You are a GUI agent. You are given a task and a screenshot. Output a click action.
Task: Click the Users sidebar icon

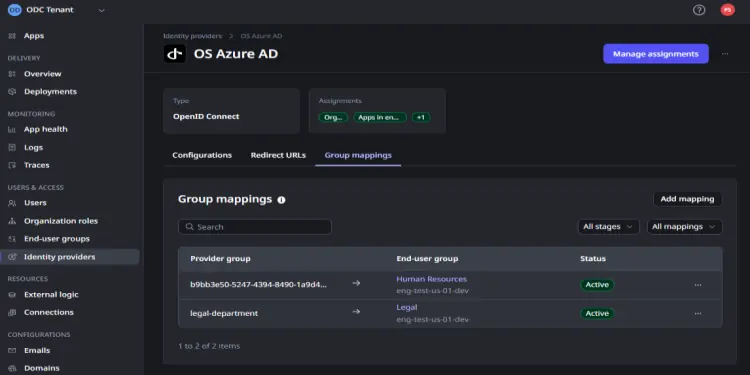click(x=12, y=203)
